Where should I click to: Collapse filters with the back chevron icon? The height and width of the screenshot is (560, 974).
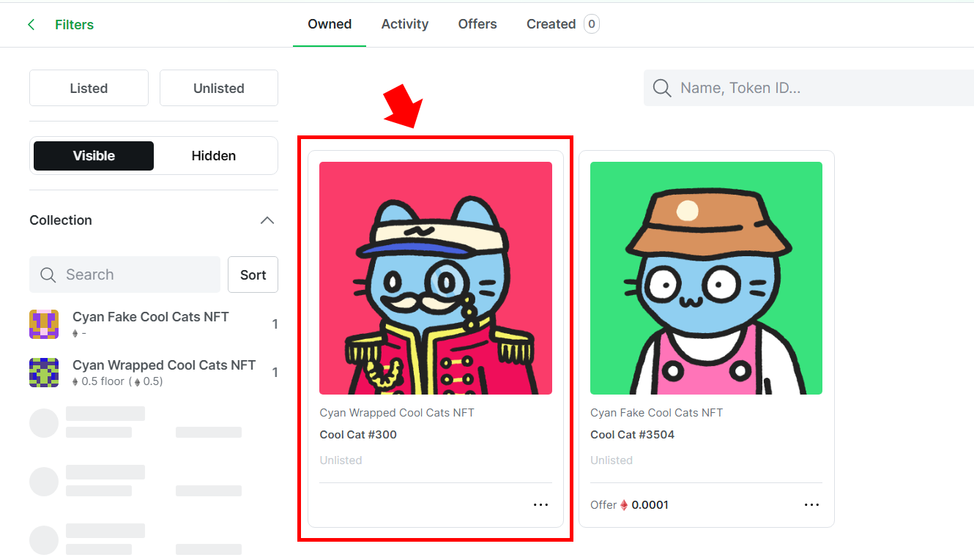[31, 25]
